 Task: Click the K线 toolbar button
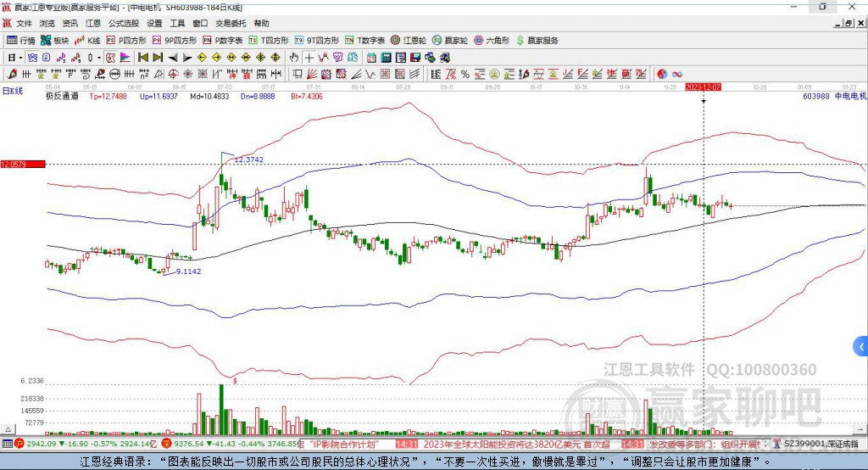click(87, 41)
